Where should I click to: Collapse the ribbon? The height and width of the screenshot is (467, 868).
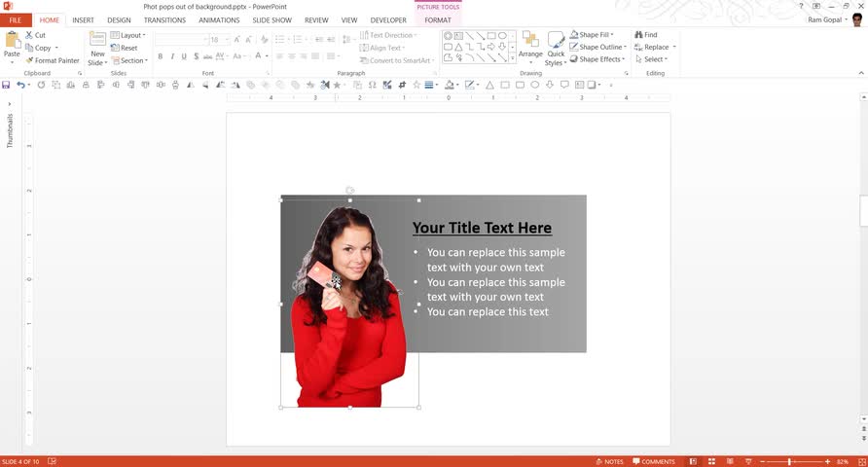(x=861, y=73)
